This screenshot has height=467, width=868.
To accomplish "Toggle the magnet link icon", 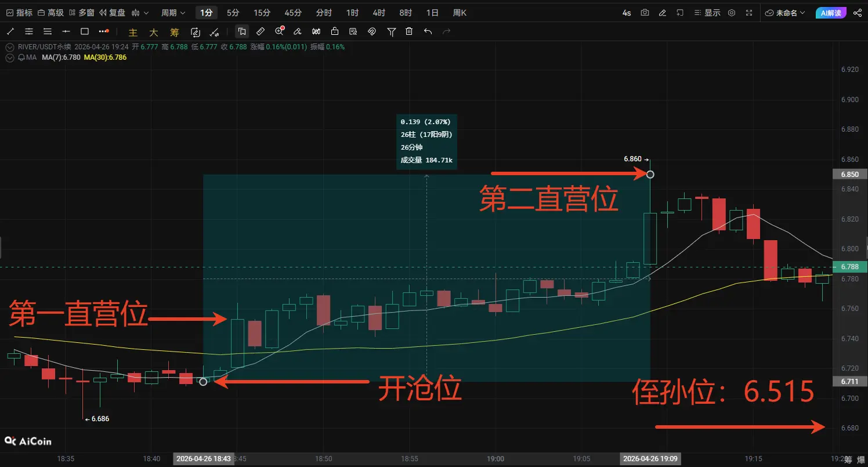I will pos(372,31).
